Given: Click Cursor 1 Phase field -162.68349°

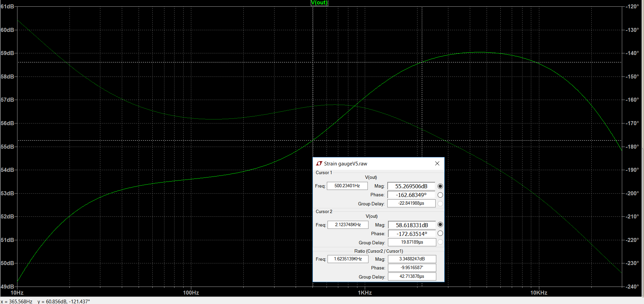Looking at the screenshot, I should pyautogui.click(x=411, y=195).
